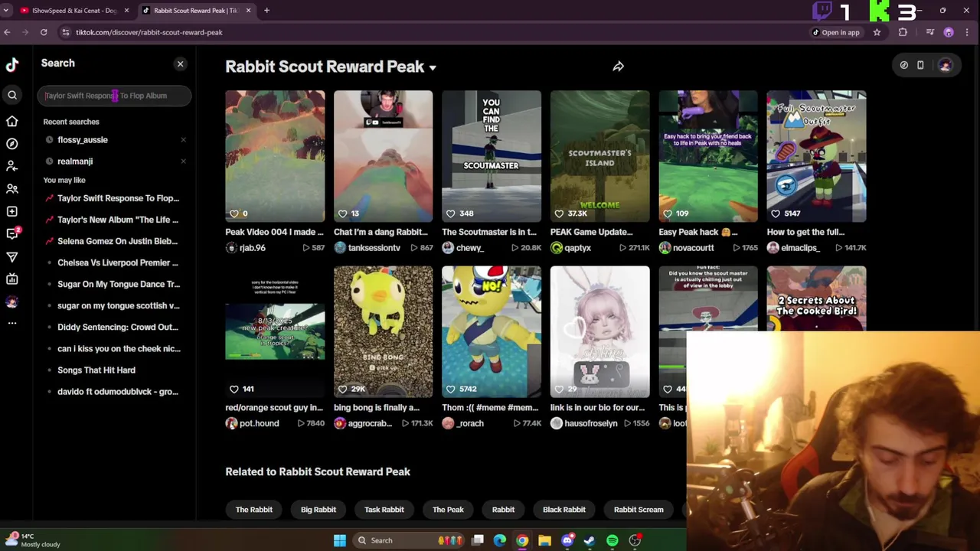This screenshot has width=980, height=551.
Task: Visit tanksessiontv creator profile
Action: pyautogui.click(x=374, y=248)
